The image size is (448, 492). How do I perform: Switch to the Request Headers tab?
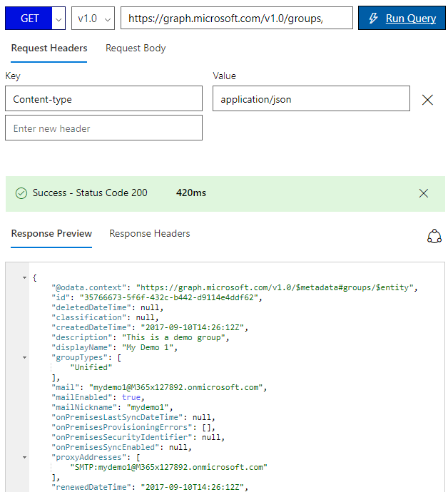click(x=49, y=48)
